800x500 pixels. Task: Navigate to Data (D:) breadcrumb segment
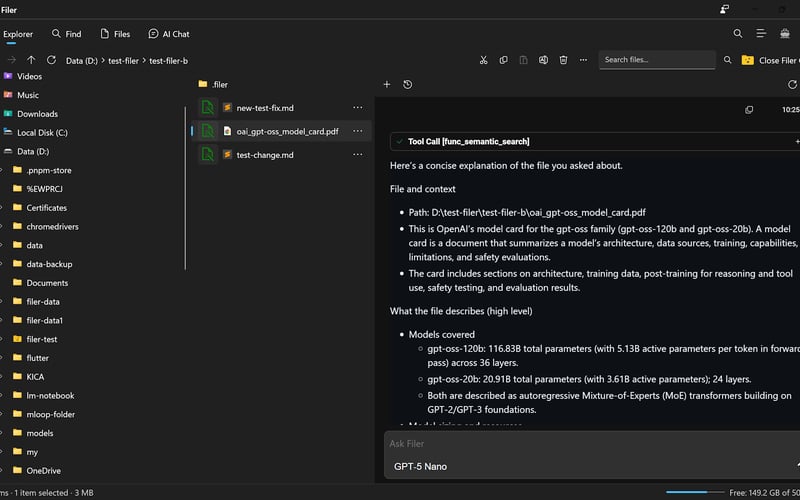point(82,61)
